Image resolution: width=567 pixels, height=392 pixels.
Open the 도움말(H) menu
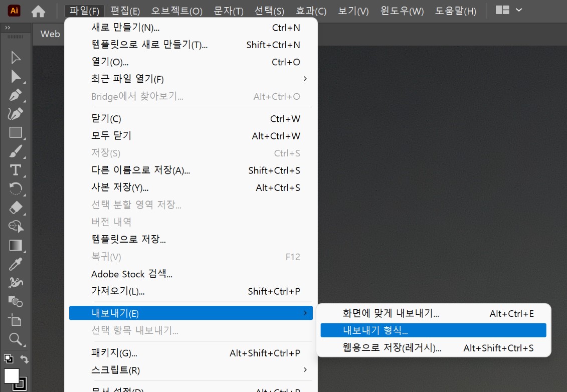(455, 11)
